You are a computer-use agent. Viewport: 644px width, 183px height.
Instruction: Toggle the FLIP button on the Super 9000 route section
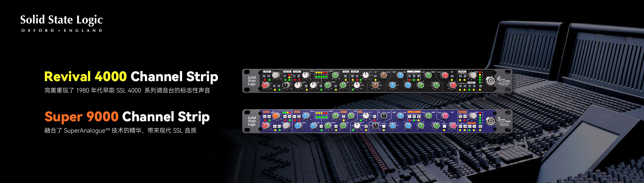465,117
